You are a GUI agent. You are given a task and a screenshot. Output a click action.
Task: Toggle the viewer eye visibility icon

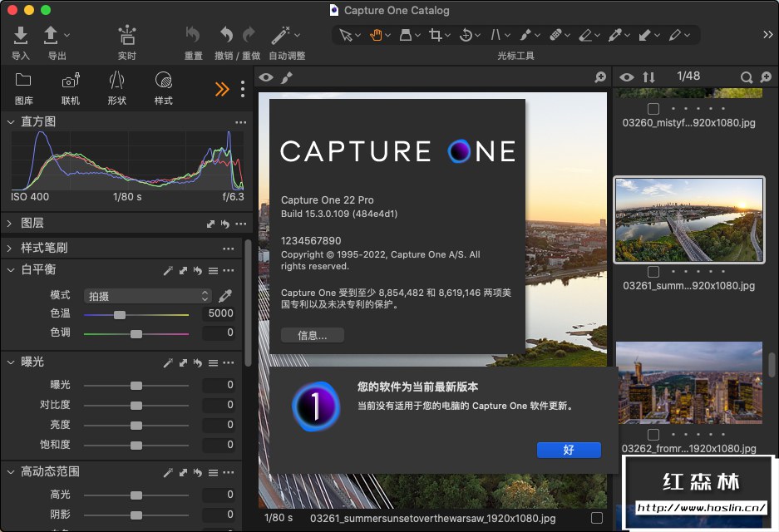[266, 77]
